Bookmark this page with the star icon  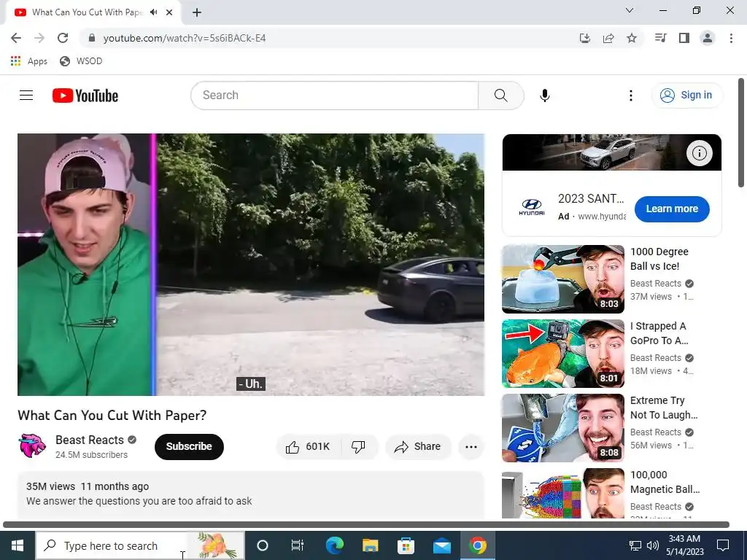point(632,38)
